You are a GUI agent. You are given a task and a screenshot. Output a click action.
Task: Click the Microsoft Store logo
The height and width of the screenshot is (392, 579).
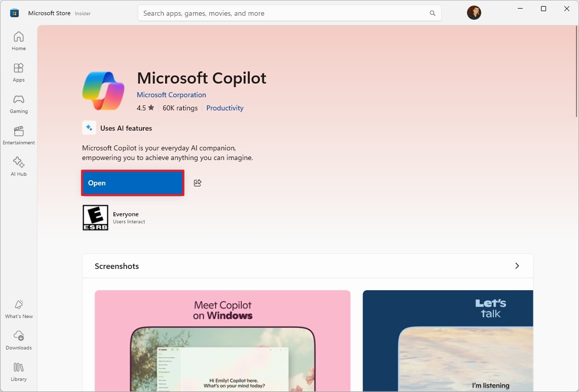(14, 13)
